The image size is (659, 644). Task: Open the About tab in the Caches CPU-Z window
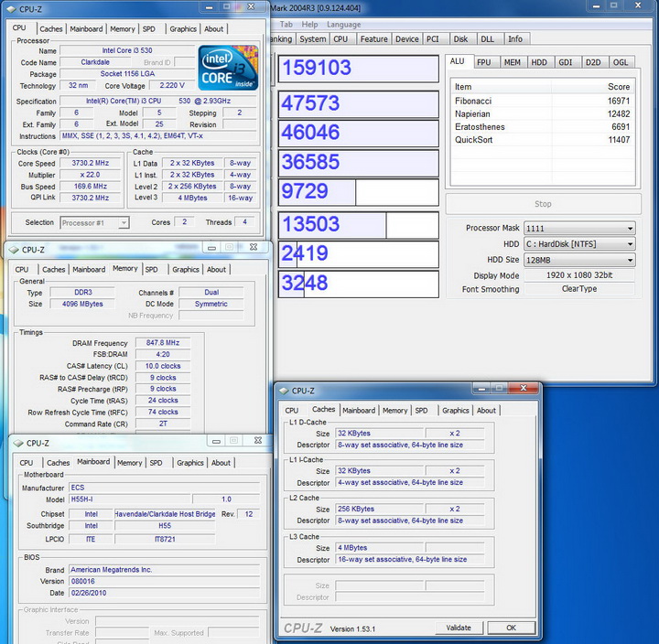tap(486, 411)
